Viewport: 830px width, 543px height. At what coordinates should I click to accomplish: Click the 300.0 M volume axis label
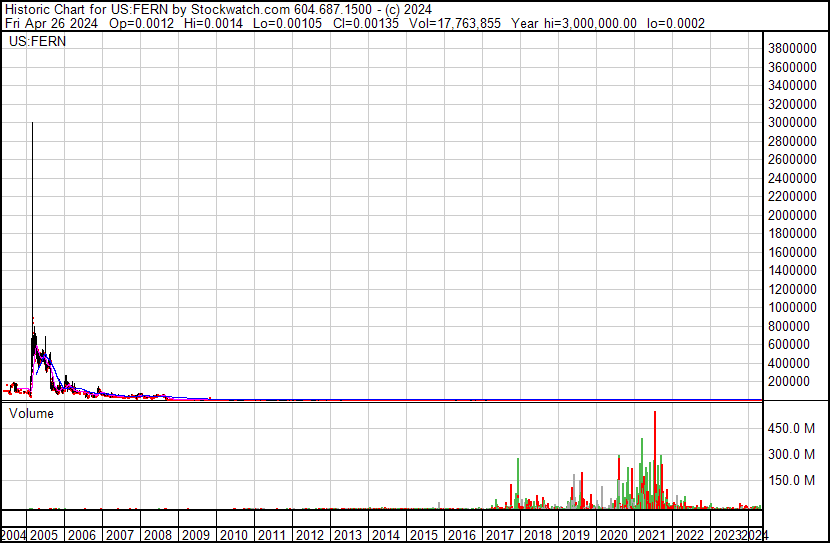791,454
